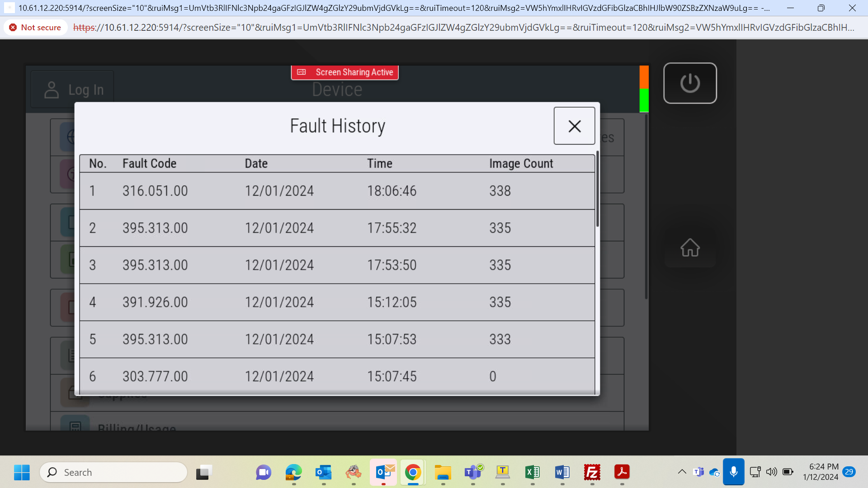Click the taskbar Search box

(113, 472)
